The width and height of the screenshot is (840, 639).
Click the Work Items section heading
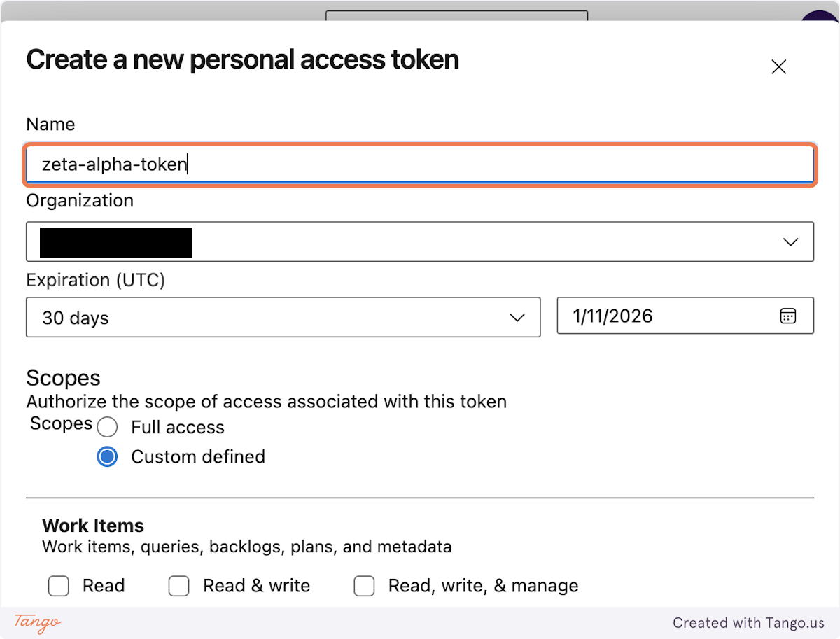click(93, 526)
